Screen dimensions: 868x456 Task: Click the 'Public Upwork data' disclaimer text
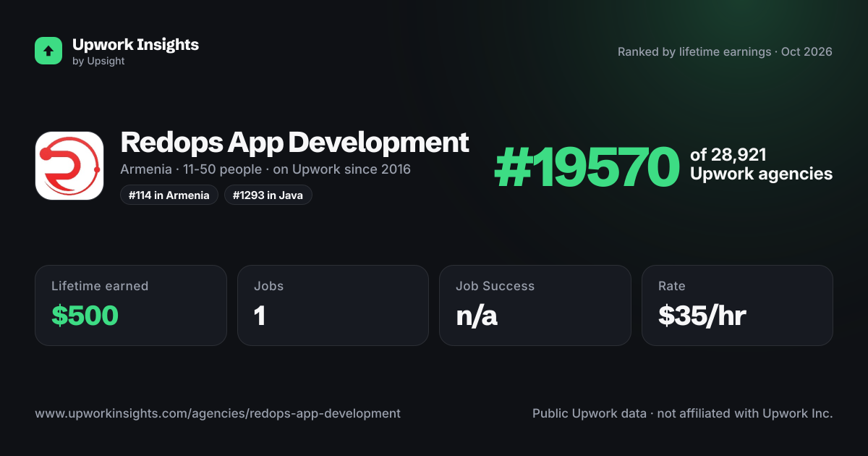coord(683,414)
